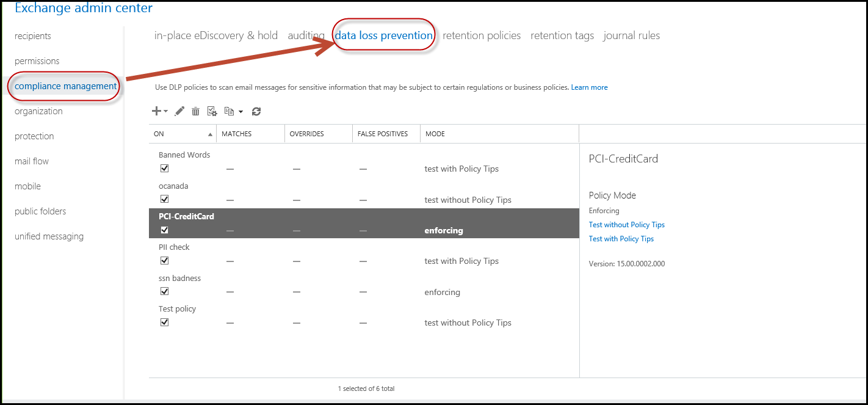Open mail flow in the sidebar
Image resolution: width=868 pixels, height=405 pixels.
[x=32, y=161]
